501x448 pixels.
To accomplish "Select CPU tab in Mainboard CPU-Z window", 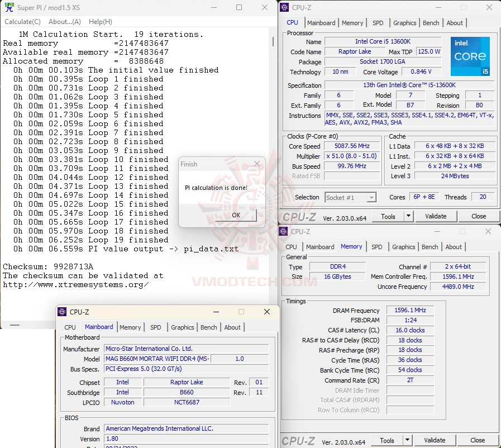I will point(70,327).
